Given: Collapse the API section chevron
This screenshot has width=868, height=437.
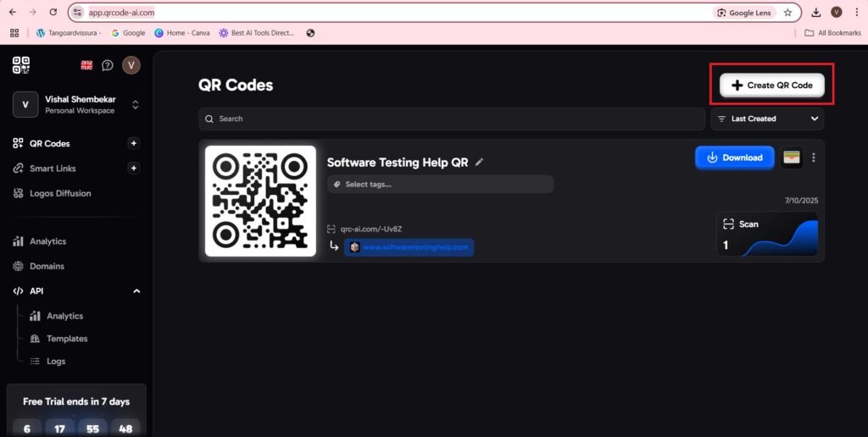Looking at the screenshot, I should pyautogui.click(x=136, y=291).
